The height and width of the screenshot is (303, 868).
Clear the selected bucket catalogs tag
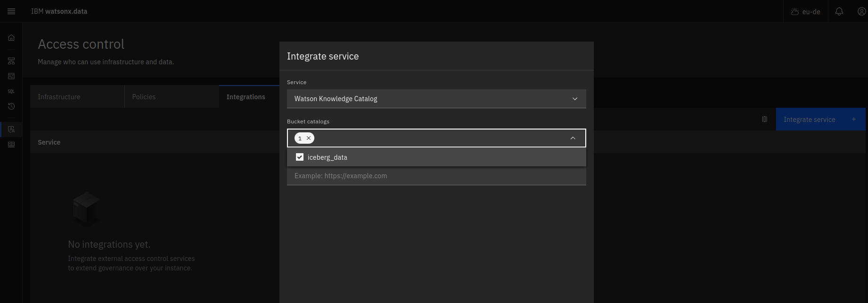pos(309,138)
